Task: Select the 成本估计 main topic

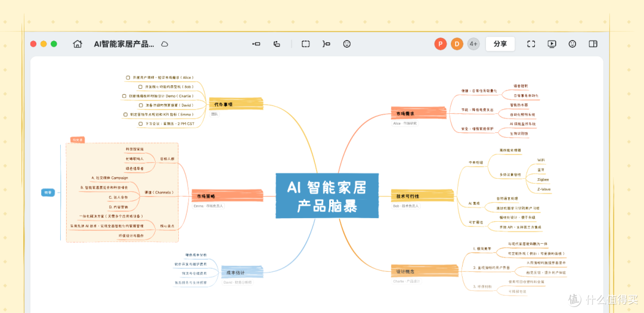Action: click(242, 272)
